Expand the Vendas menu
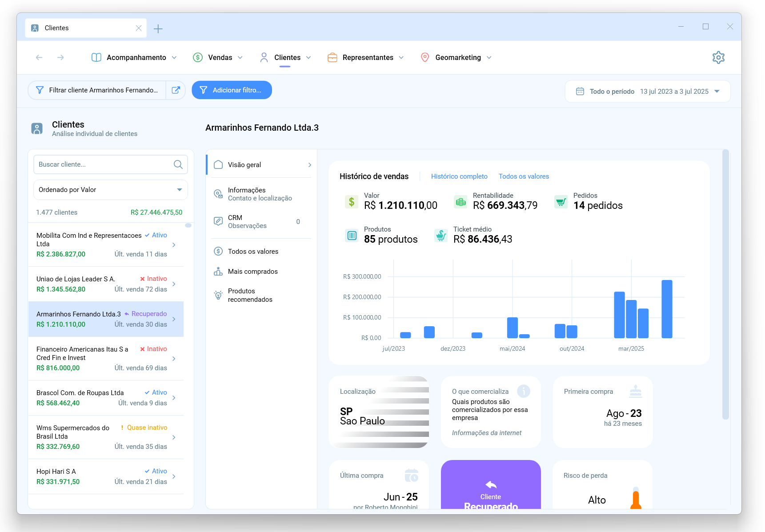This screenshot has height=532, width=765. [218, 58]
